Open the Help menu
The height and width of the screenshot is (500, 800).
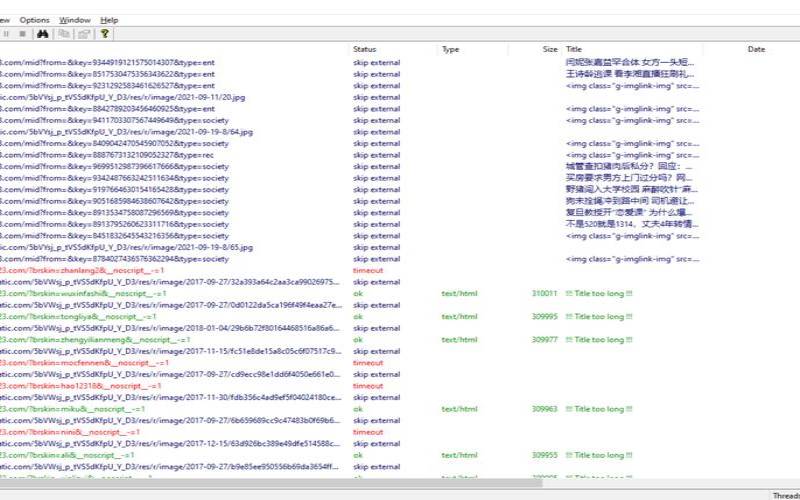(x=109, y=20)
